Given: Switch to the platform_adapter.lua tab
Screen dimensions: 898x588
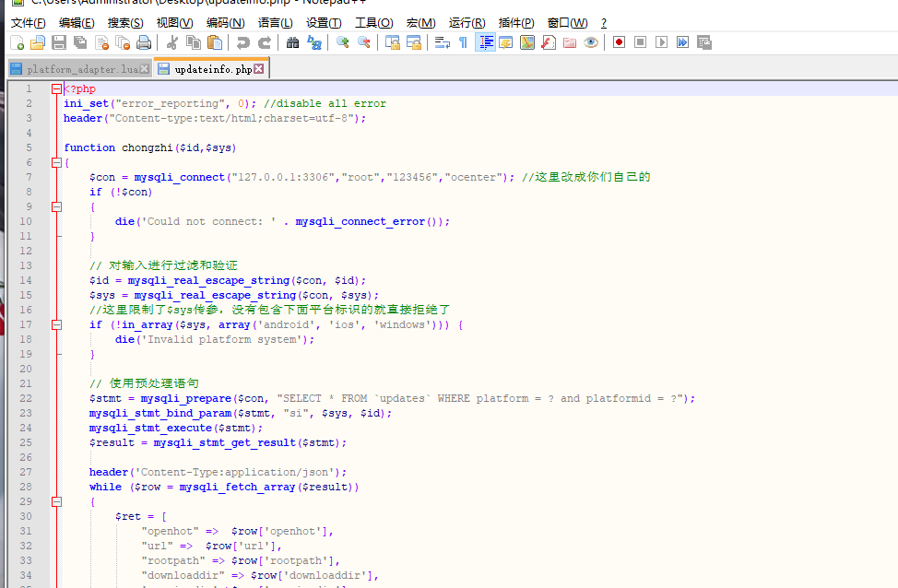Looking at the screenshot, I should coord(82,69).
